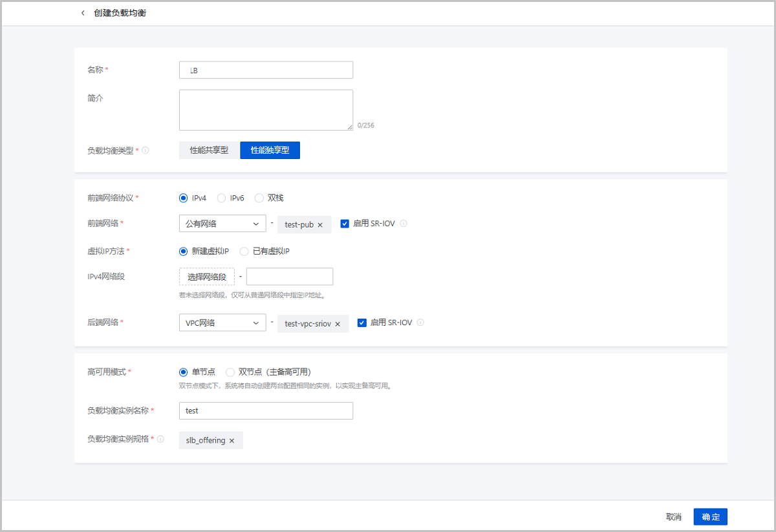The width and height of the screenshot is (776, 532).
Task: Remove the test-pub network tag
Action: pos(320,225)
